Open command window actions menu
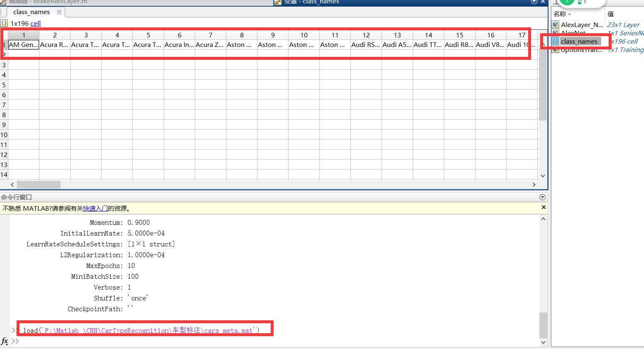The image size is (644, 349). click(542, 197)
